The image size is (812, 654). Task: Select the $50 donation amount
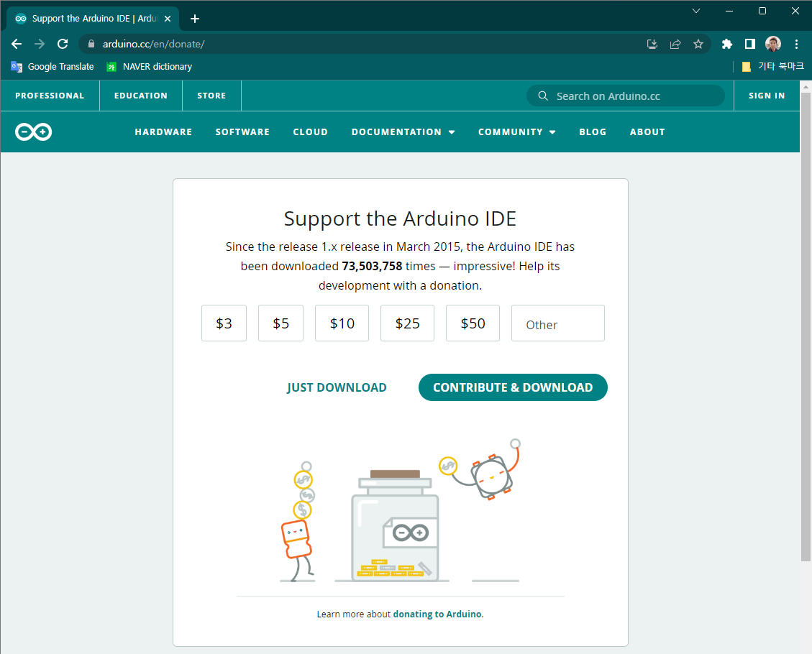473,323
